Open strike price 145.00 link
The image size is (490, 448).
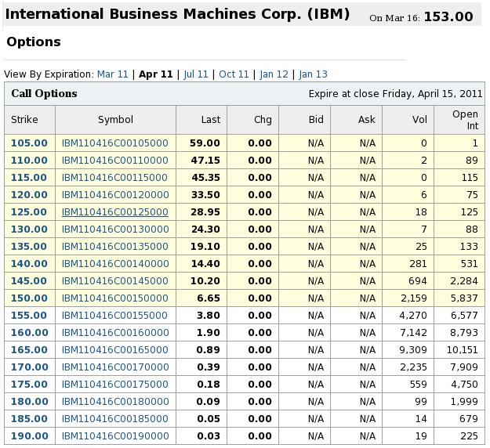pos(29,280)
